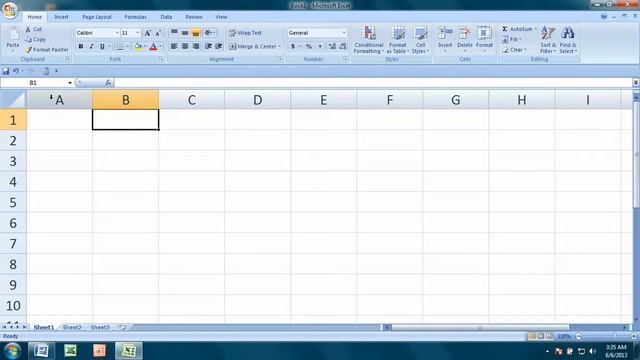Increase font size with Grow Font icon
This screenshot has height=360, width=640.
(148, 33)
